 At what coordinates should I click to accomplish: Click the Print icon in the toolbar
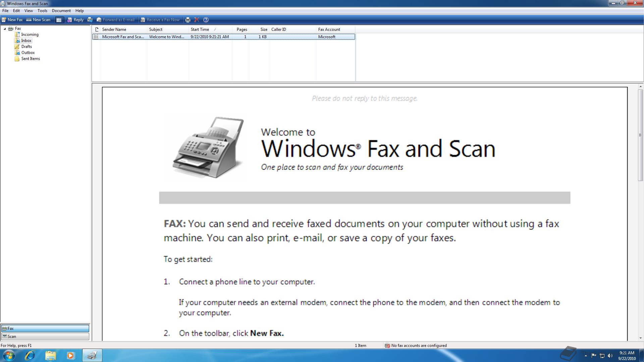188,20
